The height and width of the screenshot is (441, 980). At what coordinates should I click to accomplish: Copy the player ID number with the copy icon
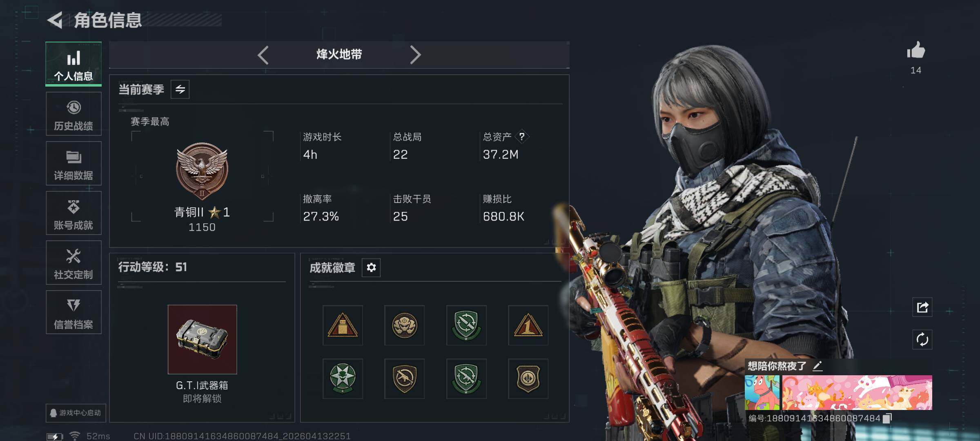click(x=887, y=419)
